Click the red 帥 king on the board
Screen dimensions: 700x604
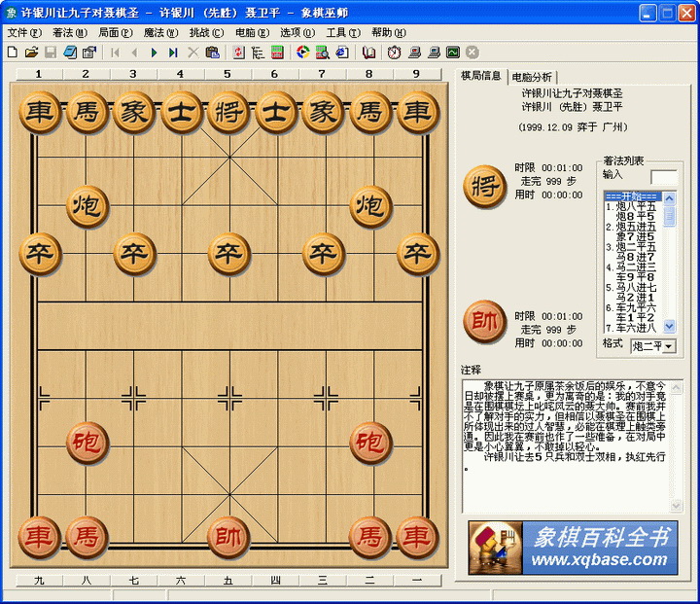pos(228,537)
